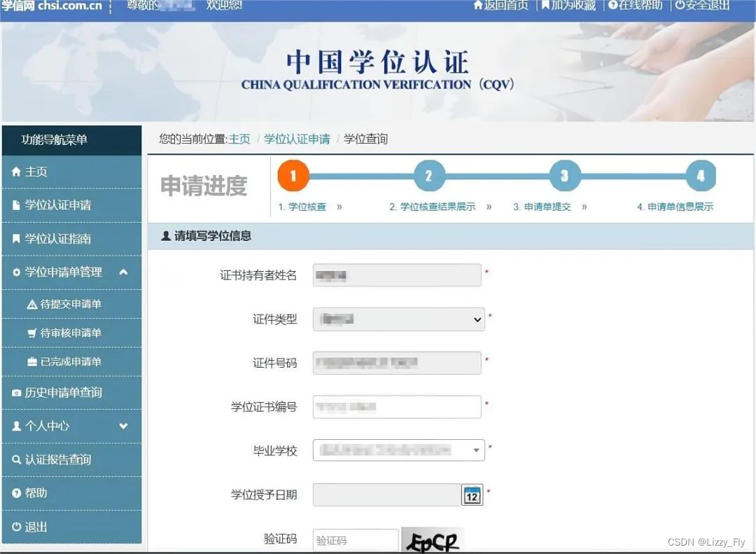Click the help icon in 在线帮助
Image resolution: width=756 pixels, height=554 pixels.
pos(612,5)
